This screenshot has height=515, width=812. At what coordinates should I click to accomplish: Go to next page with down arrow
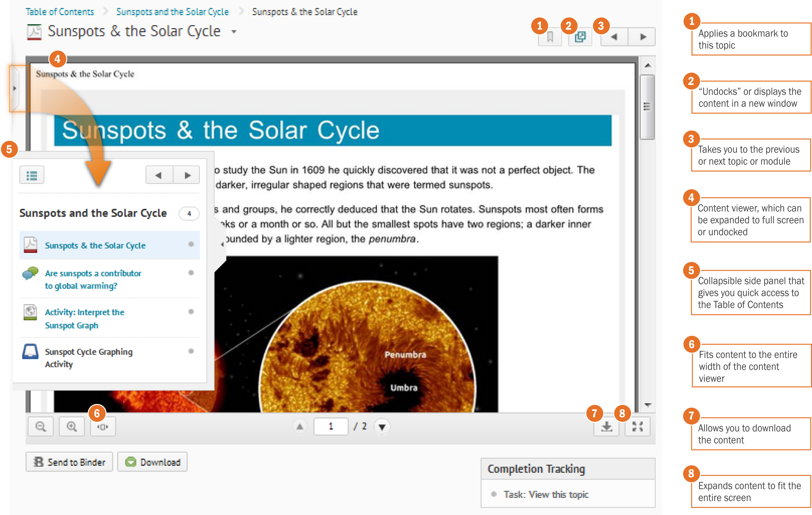point(382,427)
